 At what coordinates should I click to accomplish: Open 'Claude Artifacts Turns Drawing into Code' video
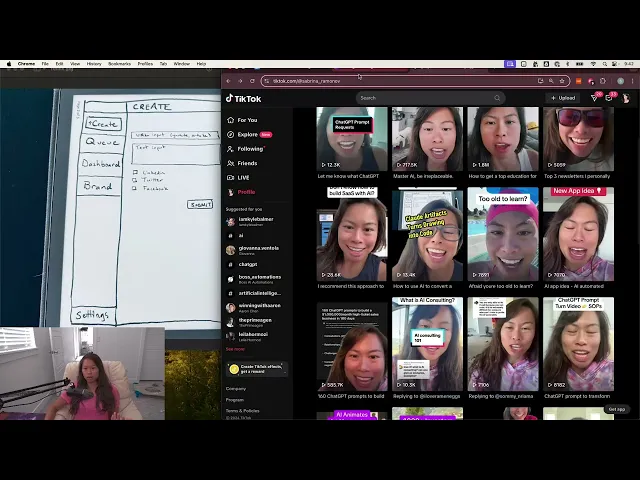(x=427, y=234)
